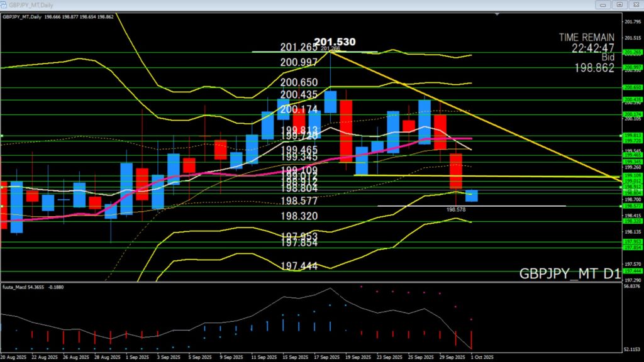Click the 200.650 green price axis label

[631, 87]
